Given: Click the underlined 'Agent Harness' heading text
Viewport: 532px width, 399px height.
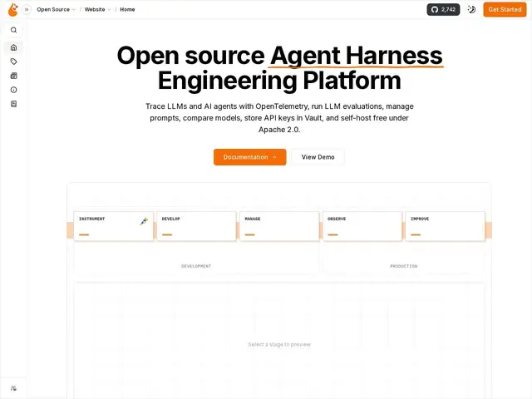Looking at the screenshot, I should point(357,56).
